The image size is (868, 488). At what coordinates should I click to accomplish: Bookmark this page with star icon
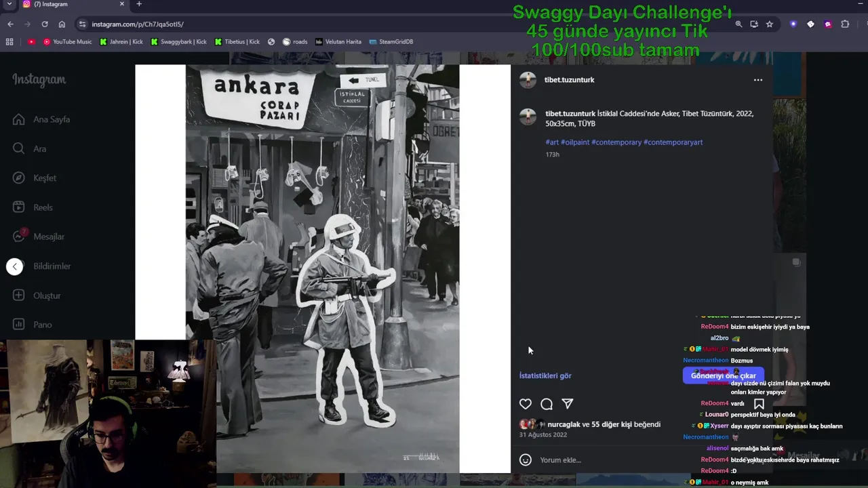pyautogui.click(x=770, y=24)
